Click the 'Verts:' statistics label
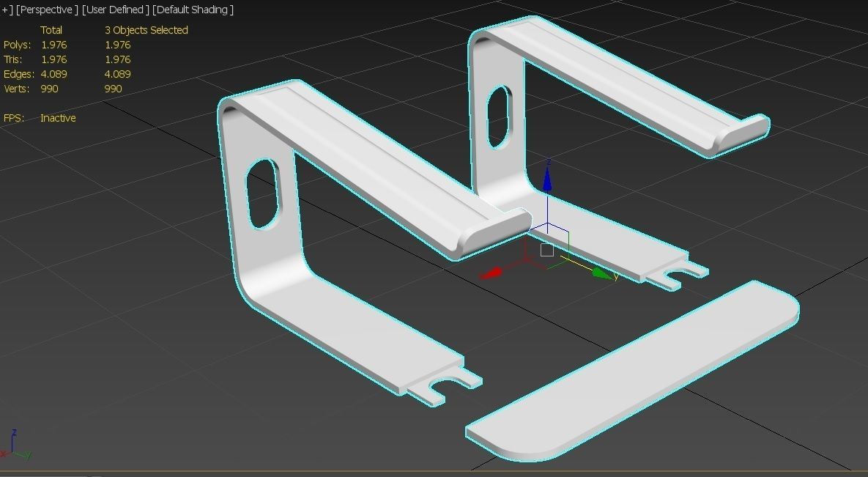The width and height of the screenshot is (868, 477). click(x=15, y=89)
